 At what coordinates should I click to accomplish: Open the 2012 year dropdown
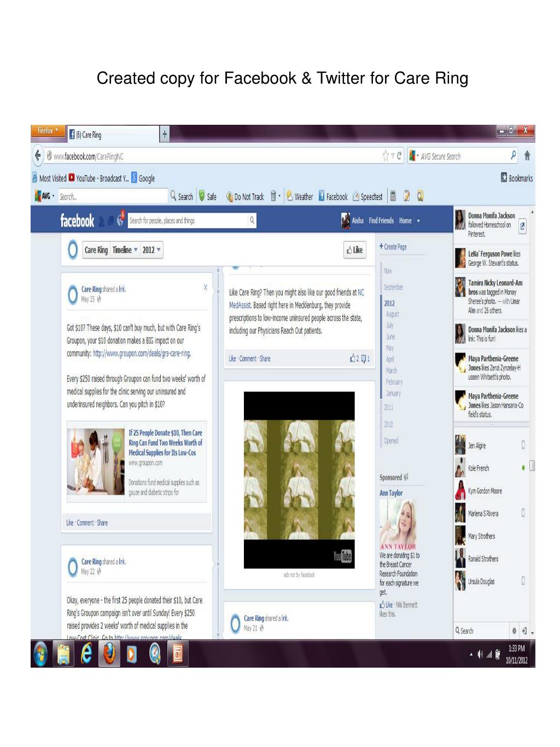coord(151,250)
